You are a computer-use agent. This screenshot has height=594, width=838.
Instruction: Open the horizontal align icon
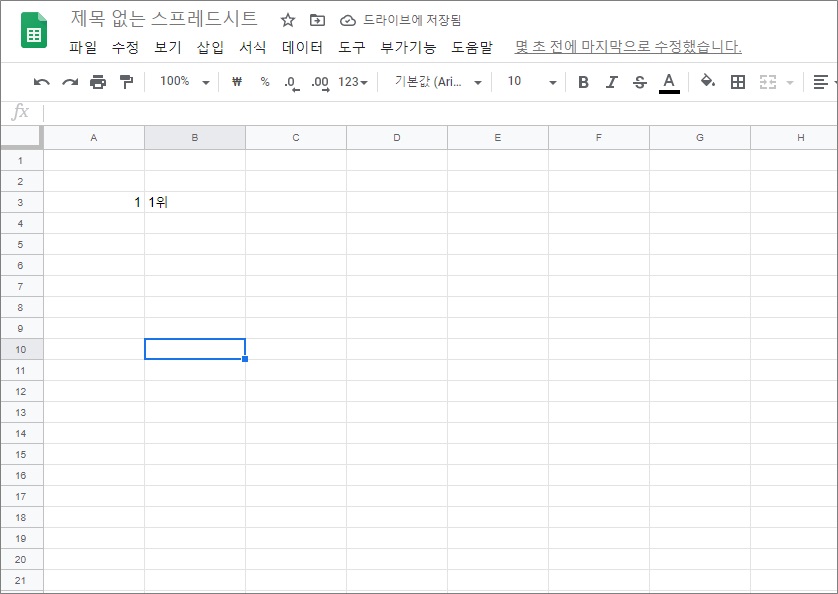point(820,82)
